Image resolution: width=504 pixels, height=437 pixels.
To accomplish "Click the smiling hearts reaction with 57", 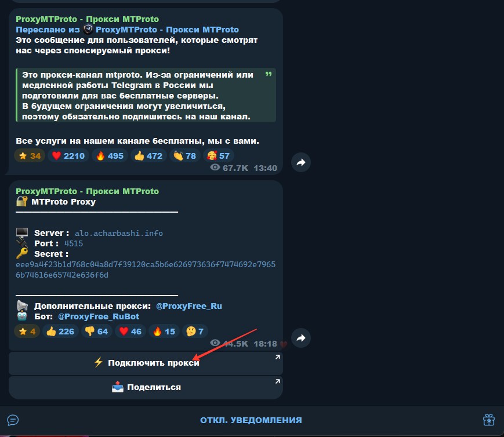I will click(217, 156).
